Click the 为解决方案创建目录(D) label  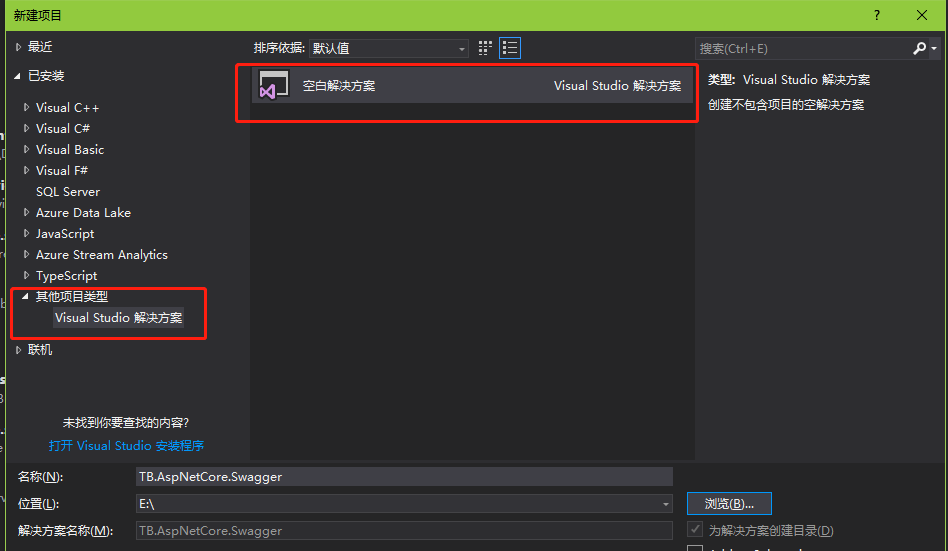point(771,530)
